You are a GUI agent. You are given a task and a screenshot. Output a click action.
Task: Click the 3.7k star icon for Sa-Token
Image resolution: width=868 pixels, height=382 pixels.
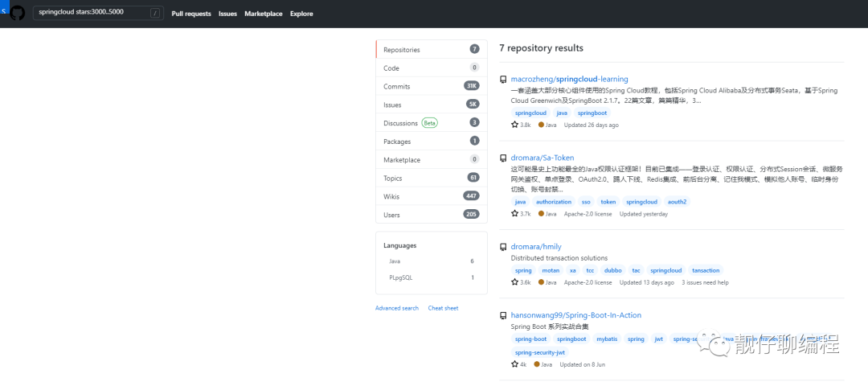(x=515, y=213)
